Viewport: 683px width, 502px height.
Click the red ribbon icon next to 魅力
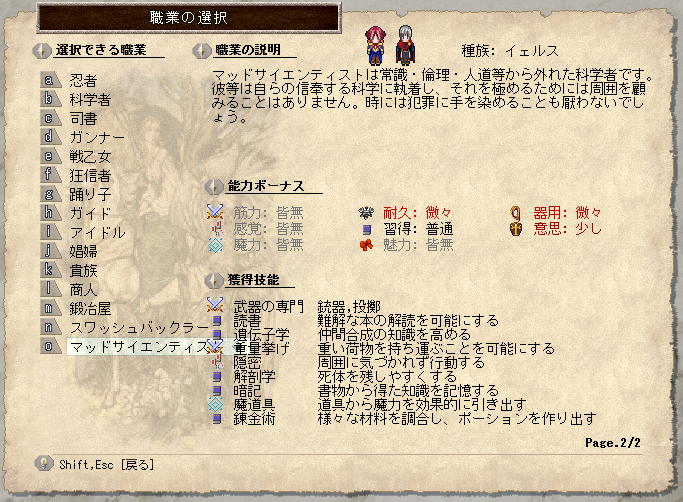tap(366, 245)
